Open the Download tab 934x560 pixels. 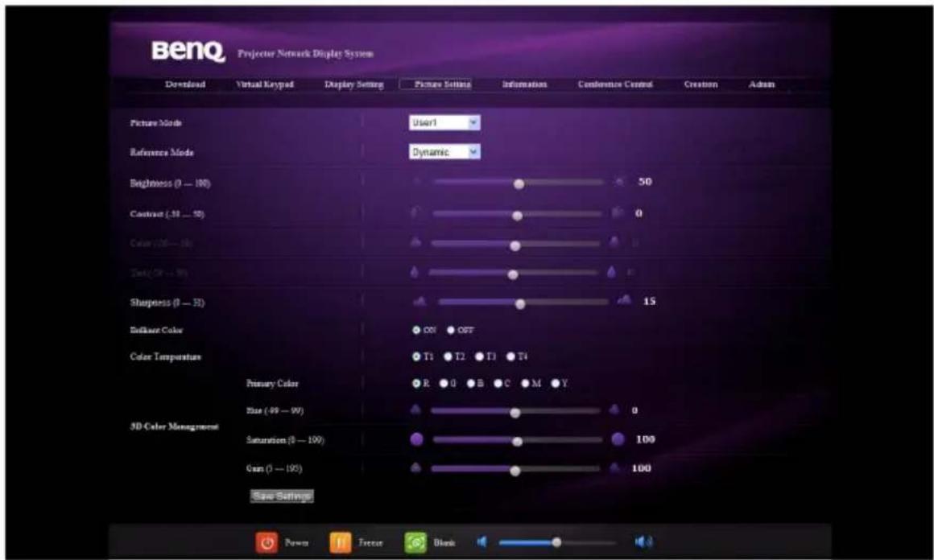click(185, 84)
